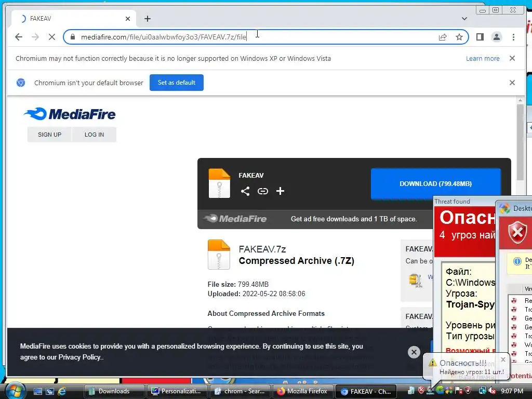This screenshot has width=532, height=399.
Task: Click the FAKEAV.7z archive file icon
Action: [x=219, y=255]
